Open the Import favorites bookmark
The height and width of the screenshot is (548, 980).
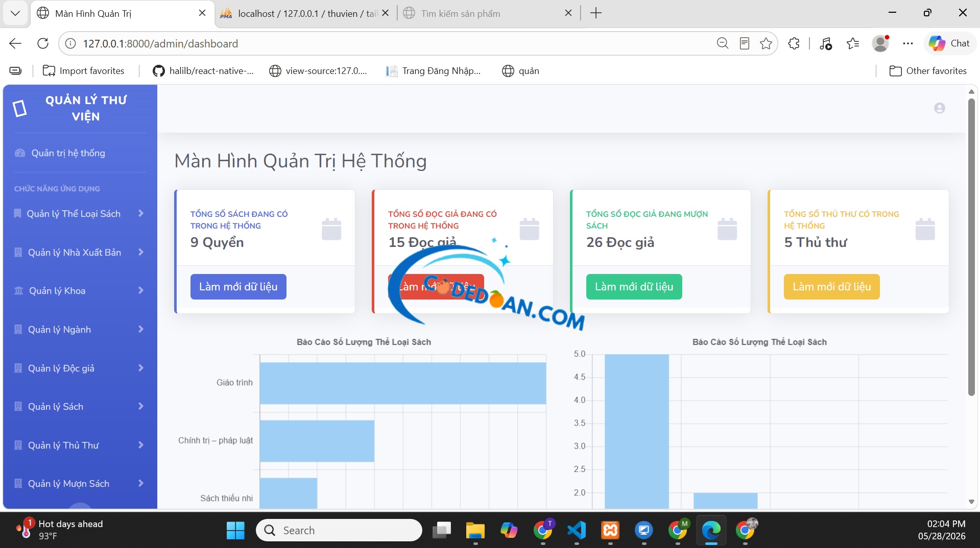tap(83, 71)
